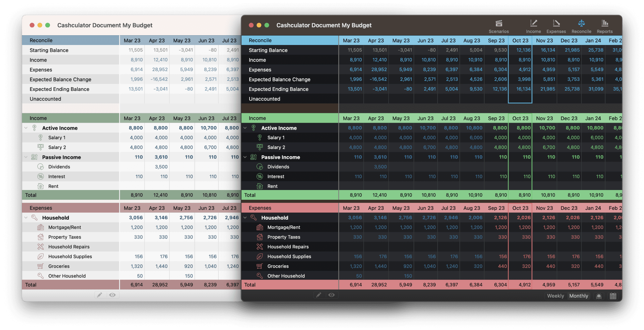The image size is (644, 330).
Task: Click the Salary 2 icon in the dark window
Action: click(260, 147)
